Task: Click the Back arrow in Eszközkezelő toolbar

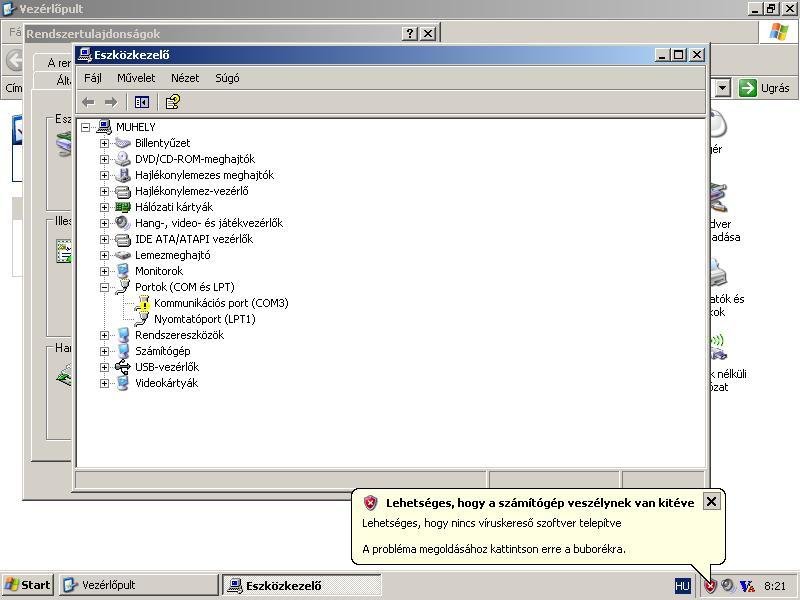Action: click(x=88, y=102)
